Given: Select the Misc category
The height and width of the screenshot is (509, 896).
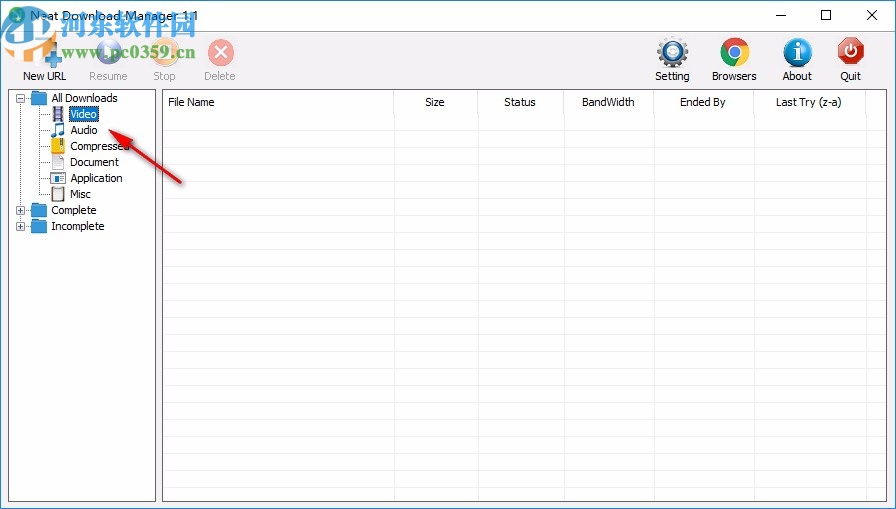Looking at the screenshot, I should click(80, 194).
